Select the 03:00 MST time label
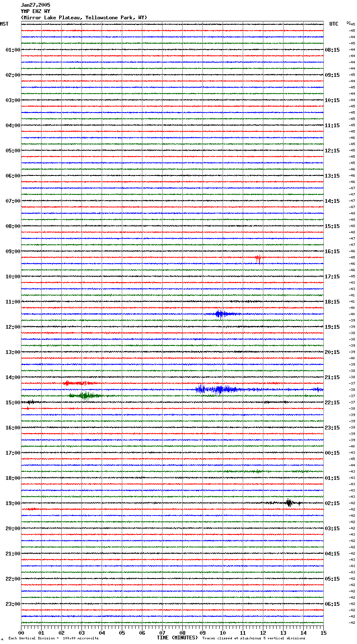357x644 pixels. (x=13, y=100)
